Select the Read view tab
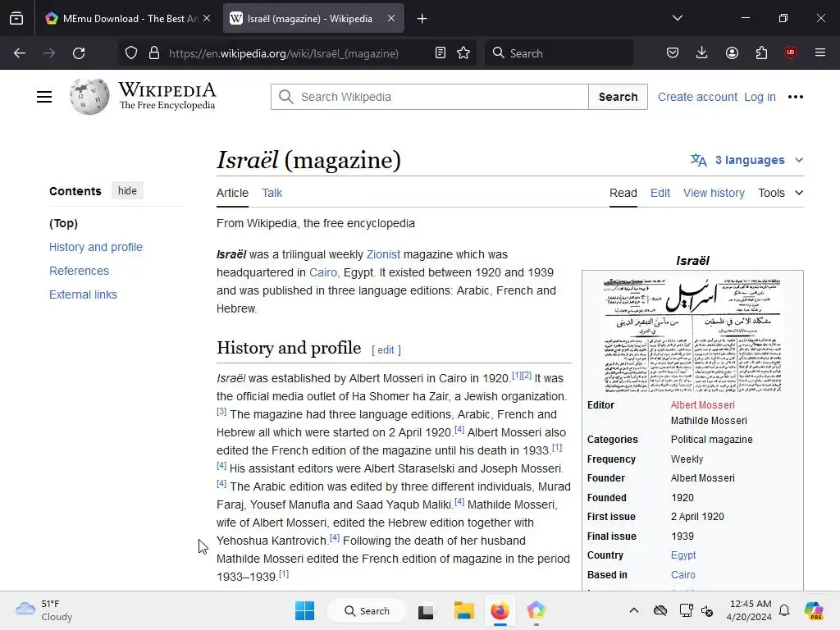The height and width of the screenshot is (630, 840). coord(623,193)
